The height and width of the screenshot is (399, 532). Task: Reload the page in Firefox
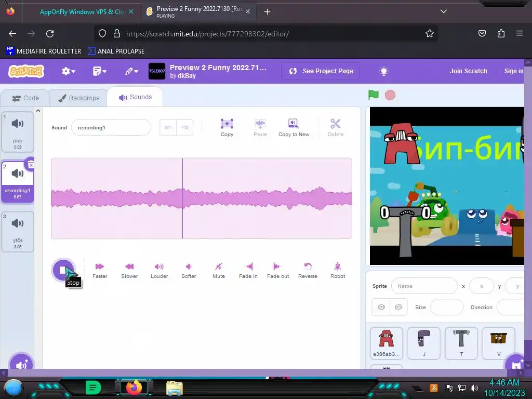click(x=50, y=34)
